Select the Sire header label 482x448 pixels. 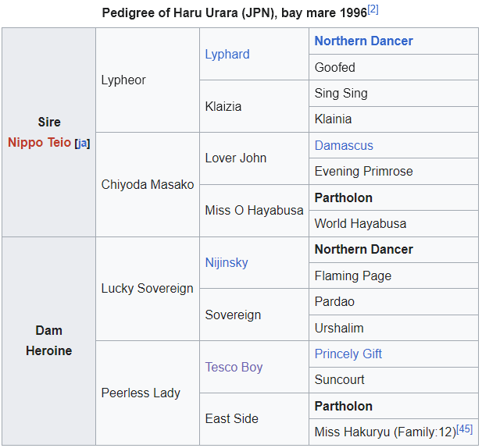49,123
